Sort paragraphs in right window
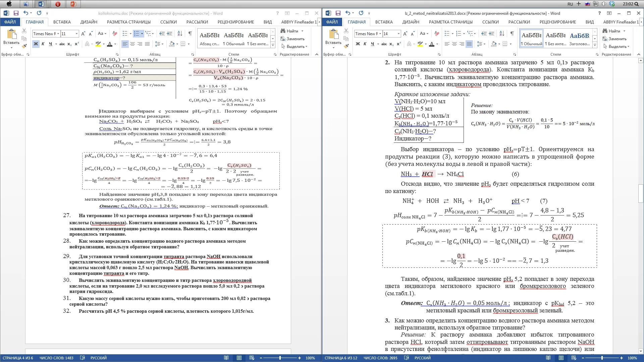This screenshot has width=644, height=362. (x=502, y=34)
